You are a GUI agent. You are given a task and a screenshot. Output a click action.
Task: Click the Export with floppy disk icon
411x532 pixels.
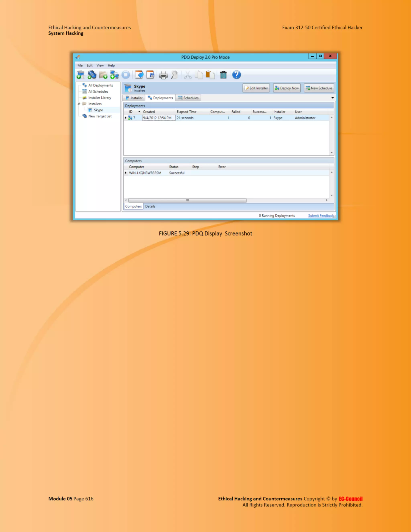pyautogui.click(x=151, y=75)
